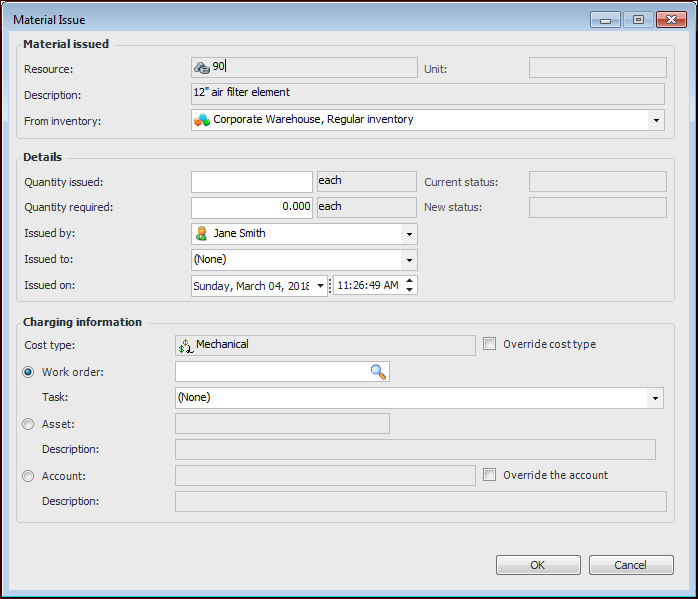Screen dimensions: 698x599
Task: Click the Quantity issued input field
Action: pyautogui.click(x=252, y=182)
